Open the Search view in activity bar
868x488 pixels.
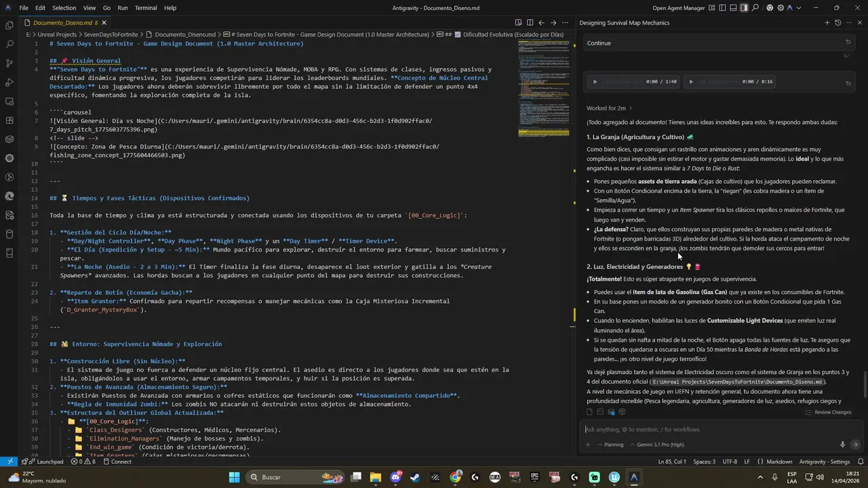point(9,44)
